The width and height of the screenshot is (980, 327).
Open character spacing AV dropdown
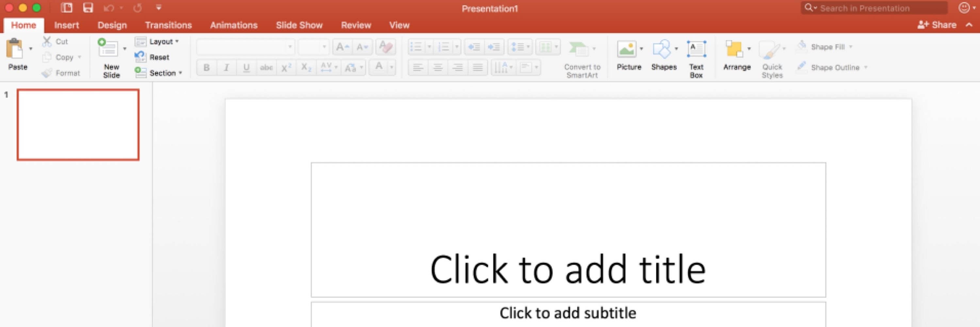pyautogui.click(x=329, y=68)
